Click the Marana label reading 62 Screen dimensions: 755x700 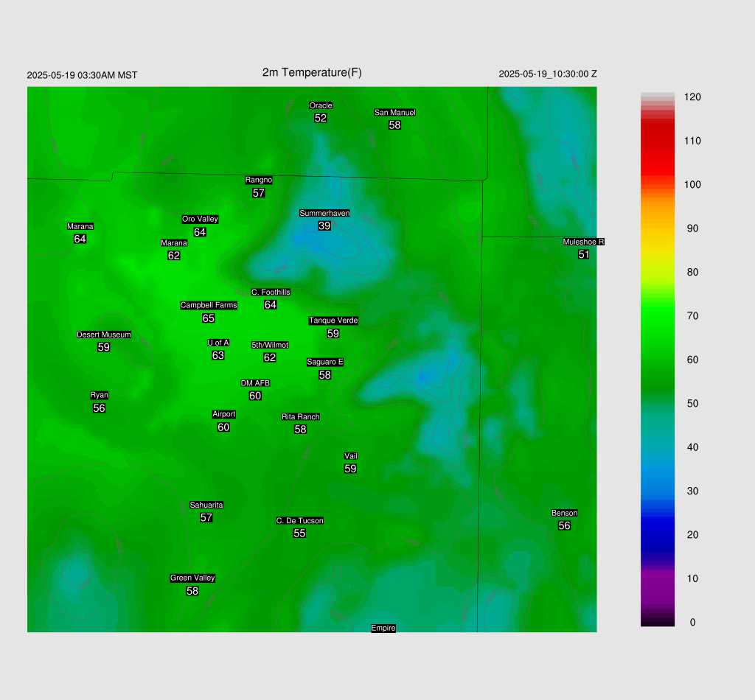pos(174,243)
